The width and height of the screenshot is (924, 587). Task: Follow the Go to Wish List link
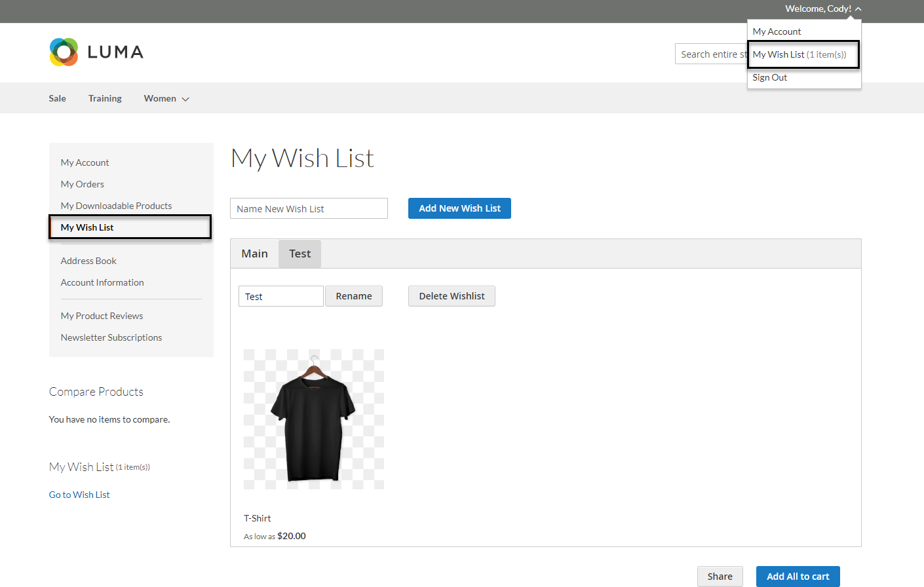pos(79,495)
